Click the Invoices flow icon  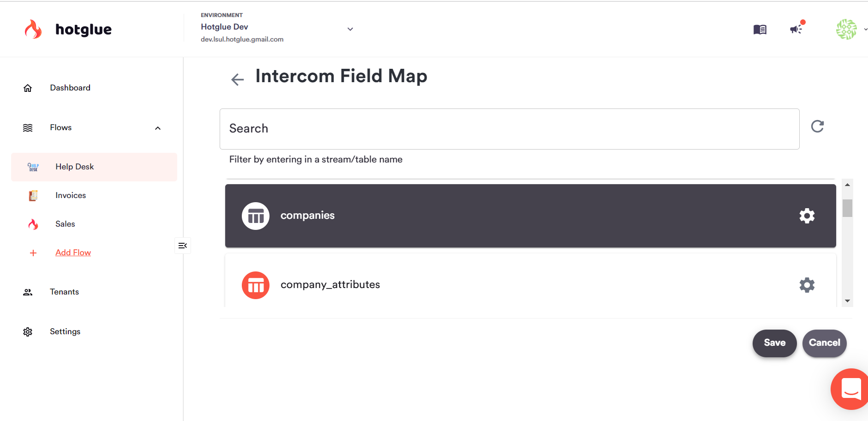pos(33,196)
